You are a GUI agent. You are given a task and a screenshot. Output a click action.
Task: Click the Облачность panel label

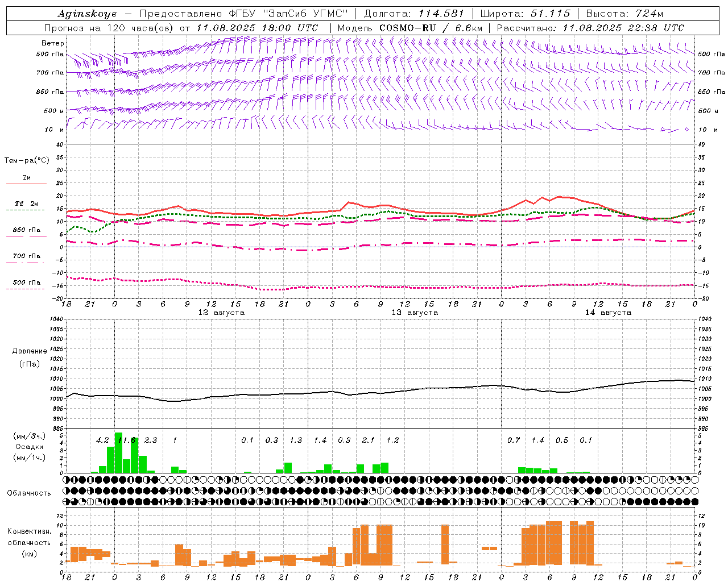[29, 493]
